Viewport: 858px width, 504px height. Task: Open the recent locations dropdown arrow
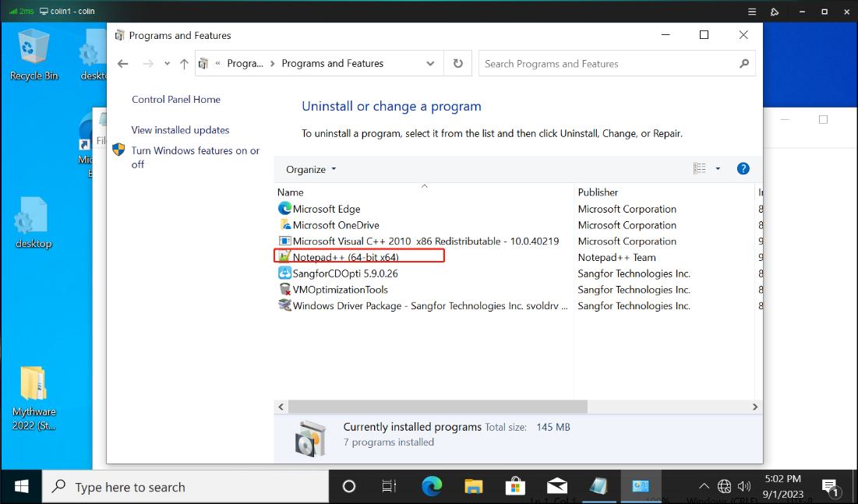point(167,64)
